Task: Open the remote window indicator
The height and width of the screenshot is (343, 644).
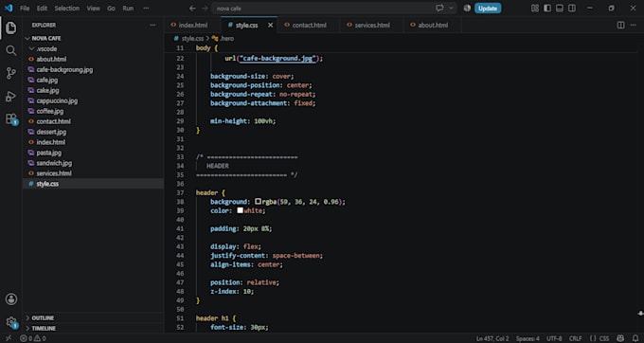Action: tap(9, 338)
